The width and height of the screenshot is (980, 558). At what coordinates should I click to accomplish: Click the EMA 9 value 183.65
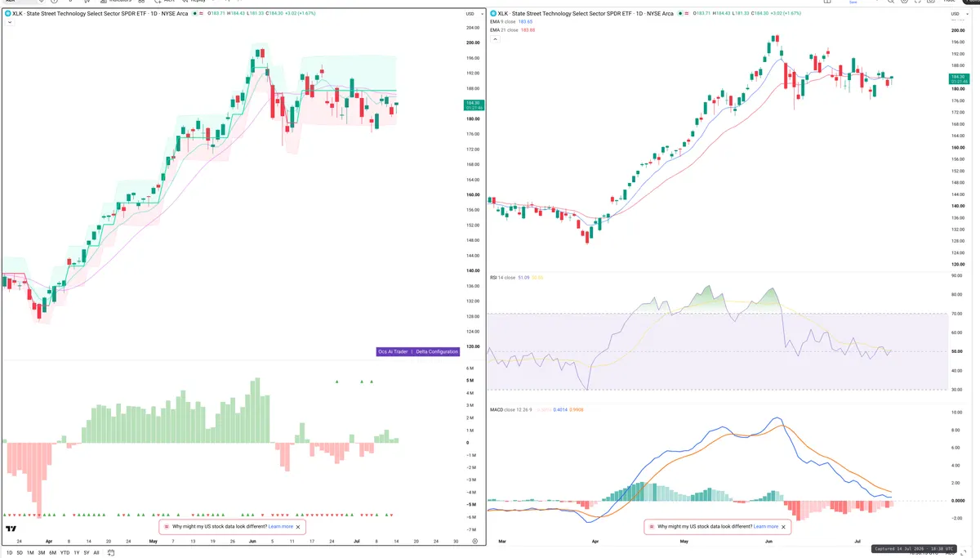coord(526,22)
